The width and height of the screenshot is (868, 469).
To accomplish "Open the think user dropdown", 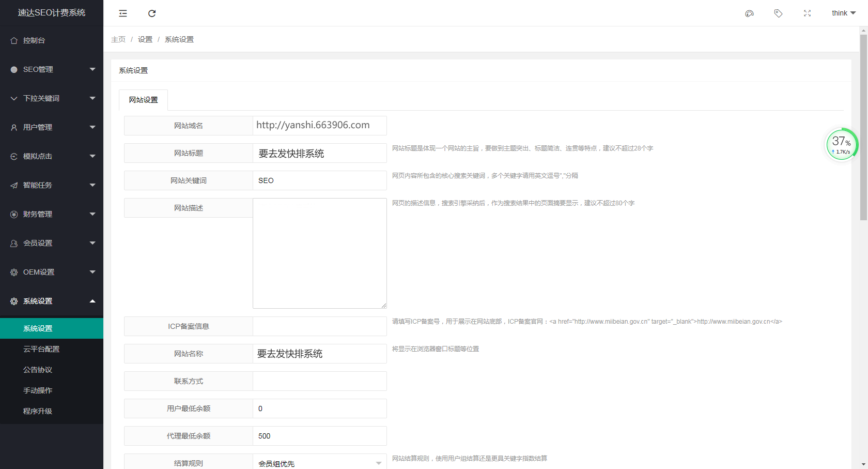I will point(843,13).
